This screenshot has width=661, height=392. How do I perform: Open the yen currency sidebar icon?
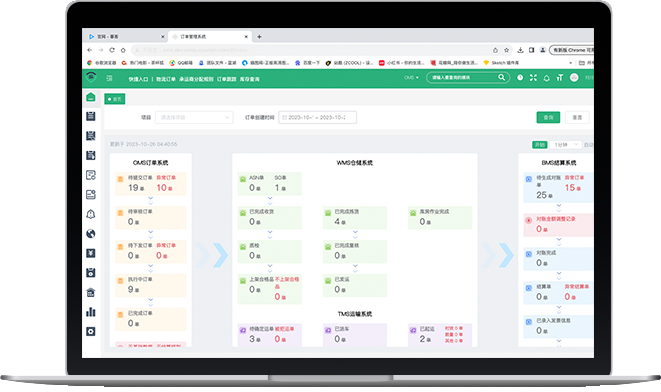[91, 253]
